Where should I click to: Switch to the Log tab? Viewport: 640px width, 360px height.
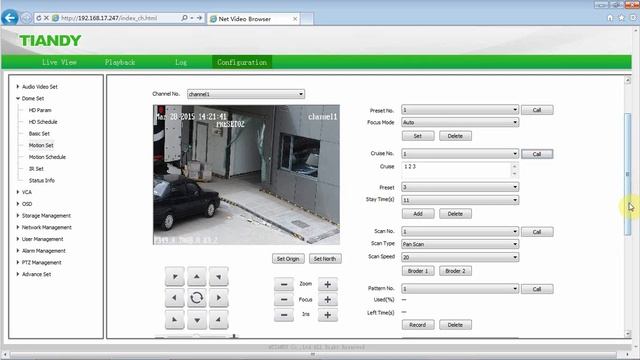[181, 62]
